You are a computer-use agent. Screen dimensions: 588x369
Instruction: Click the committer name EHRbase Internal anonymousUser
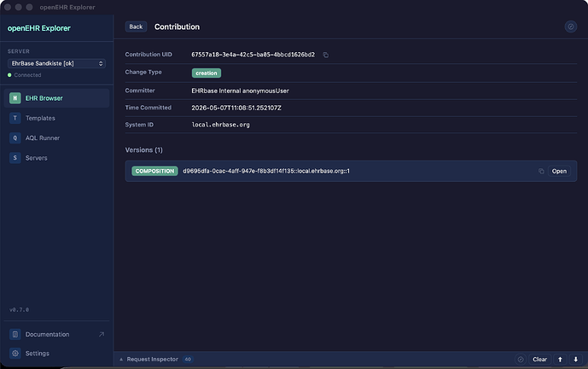click(240, 91)
